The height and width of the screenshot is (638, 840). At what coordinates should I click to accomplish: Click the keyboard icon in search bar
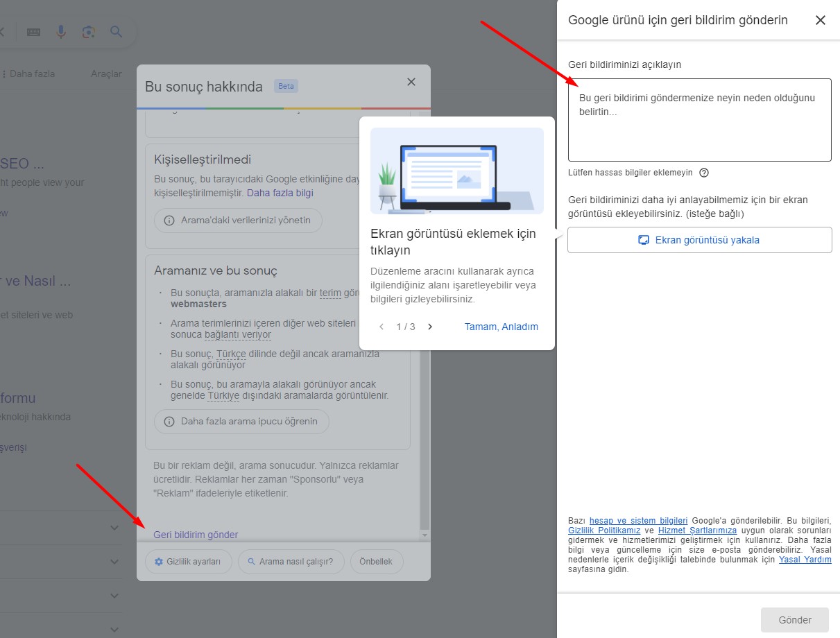pyautogui.click(x=33, y=32)
